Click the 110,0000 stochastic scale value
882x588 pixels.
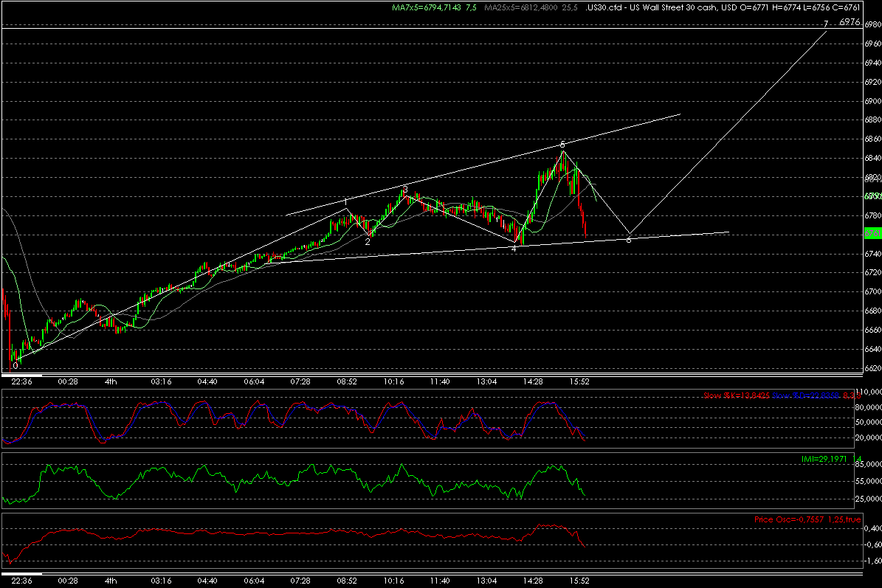pyautogui.click(x=869, y=392)
